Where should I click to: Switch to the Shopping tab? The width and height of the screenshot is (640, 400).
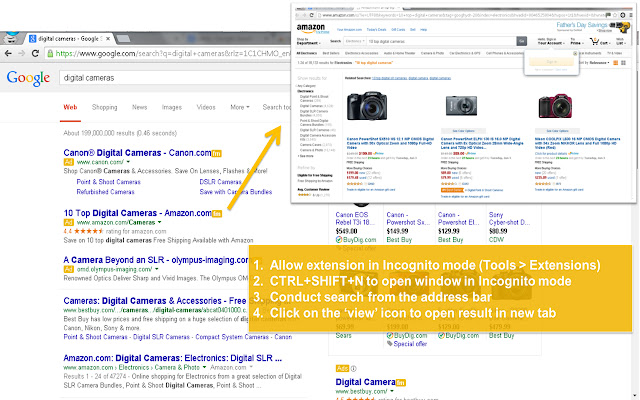[104, 107]
